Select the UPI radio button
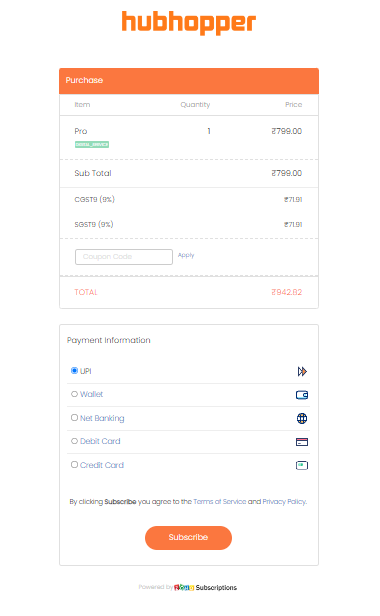The height and width of the screenshot is (616, 380). pyautogui.click(x=74, y=370)
